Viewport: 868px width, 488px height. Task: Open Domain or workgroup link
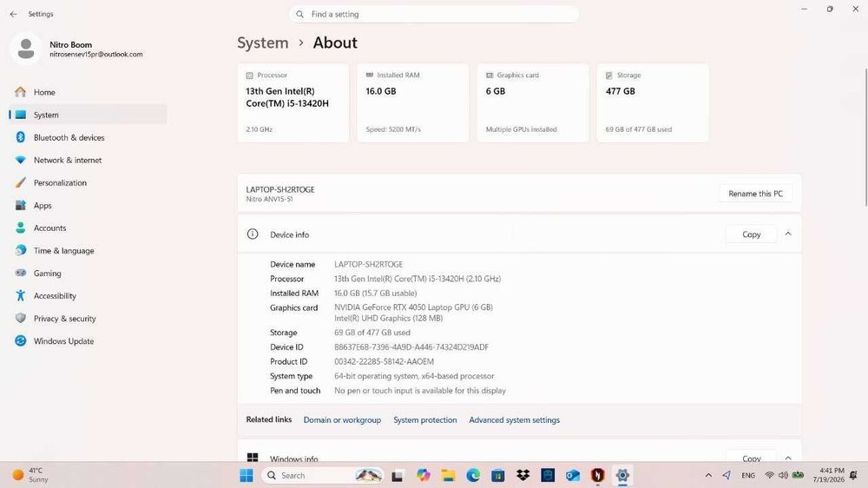coord(342,420)
